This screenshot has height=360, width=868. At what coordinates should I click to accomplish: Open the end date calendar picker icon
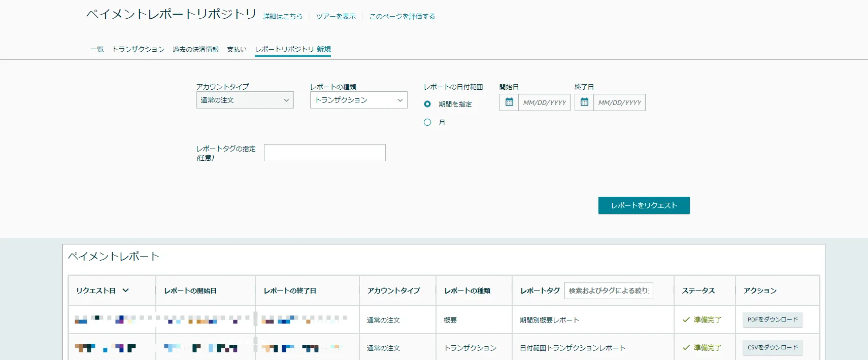[x=584, y=102]
